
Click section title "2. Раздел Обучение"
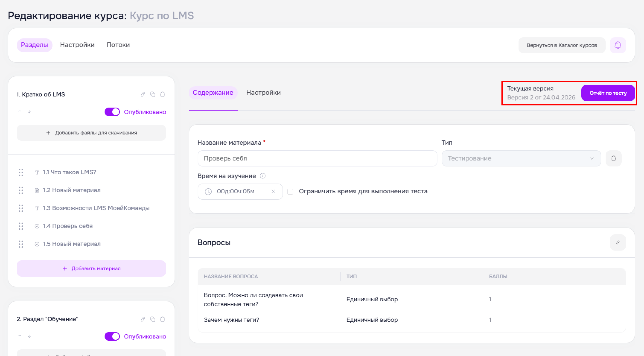(48, 319)
